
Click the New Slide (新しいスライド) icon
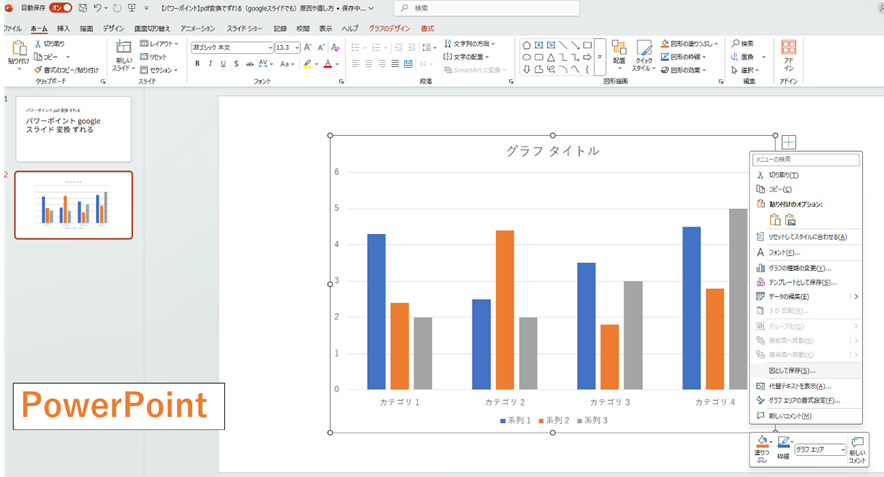pyautogui.click(x=124, y=53)
